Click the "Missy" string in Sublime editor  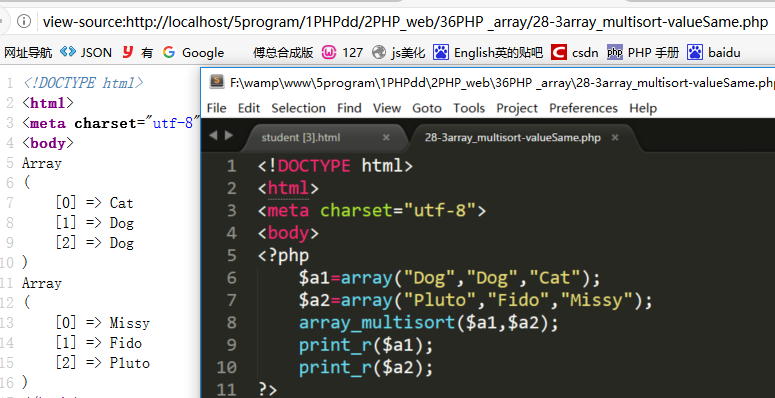pos(601,300)
